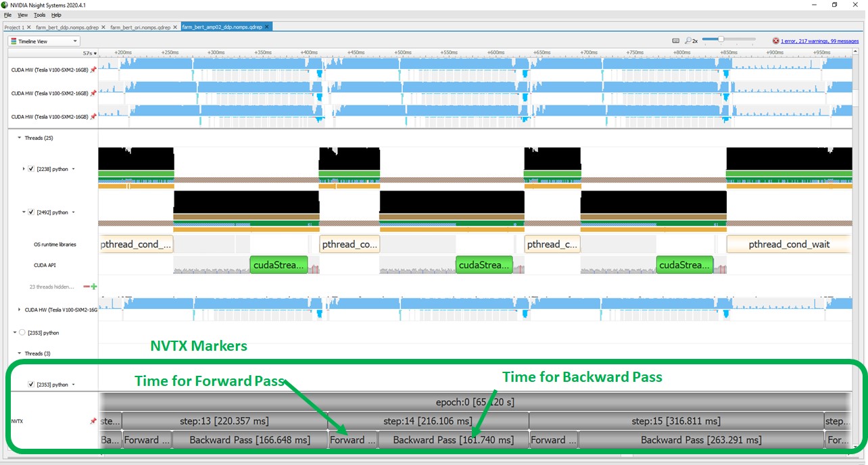This screenshot has height=465, width=868.
Task: Open the Timeline View dropdown
Action: 43,41
